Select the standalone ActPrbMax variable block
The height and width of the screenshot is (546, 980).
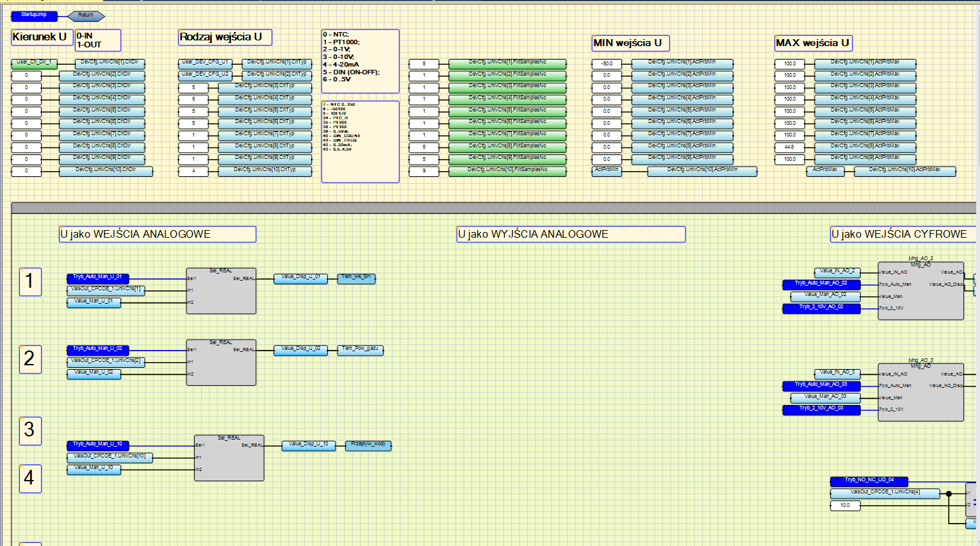coord(825,171)
